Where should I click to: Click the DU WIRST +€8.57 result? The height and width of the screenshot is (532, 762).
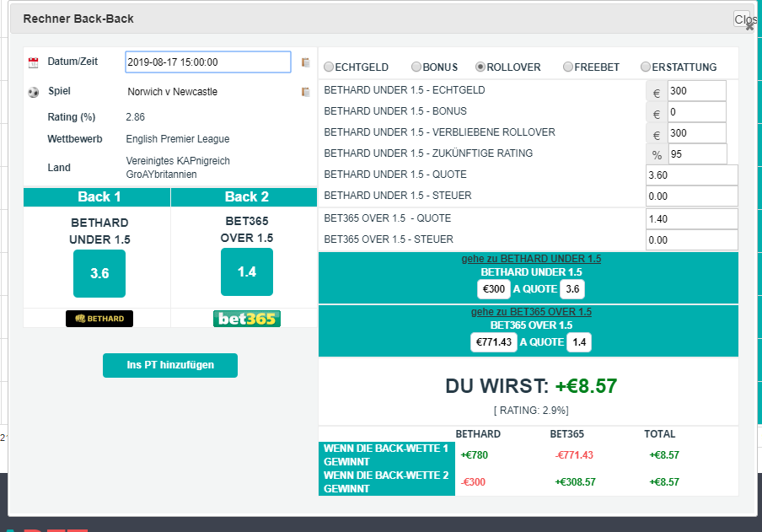531,386
